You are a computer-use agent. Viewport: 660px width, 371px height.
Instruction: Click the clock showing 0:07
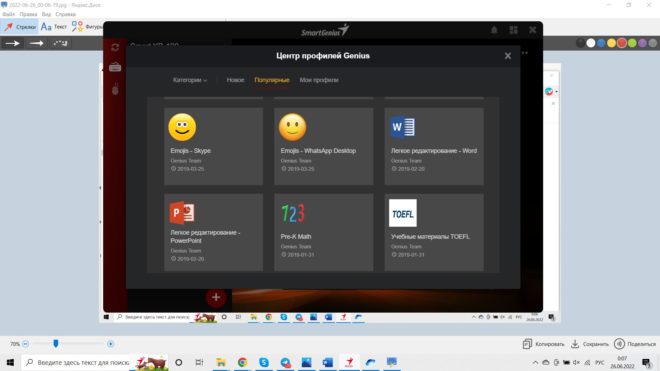tap(622, 362)
